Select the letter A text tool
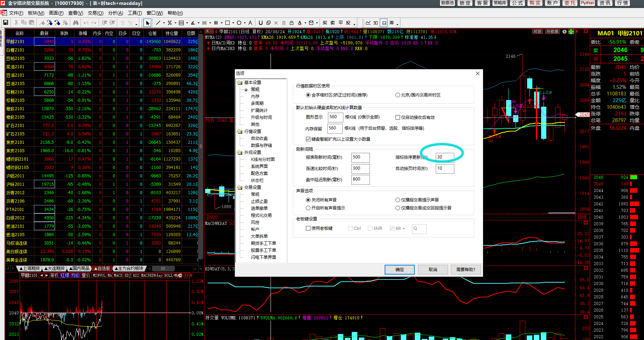Image resolution: width=644 pixels, height=340 pixels. tap(250, 23)
